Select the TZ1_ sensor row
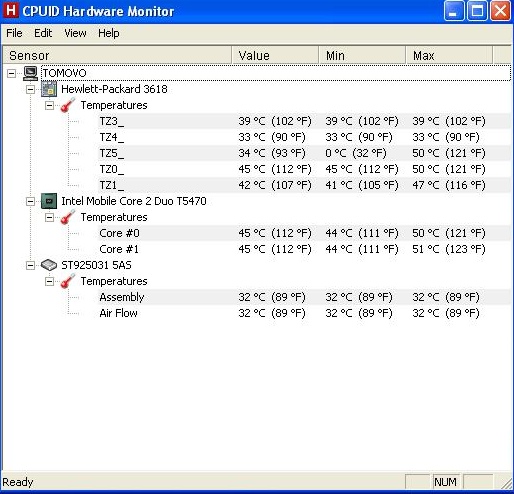Screen dimensions: 514x494 [305, 185]
